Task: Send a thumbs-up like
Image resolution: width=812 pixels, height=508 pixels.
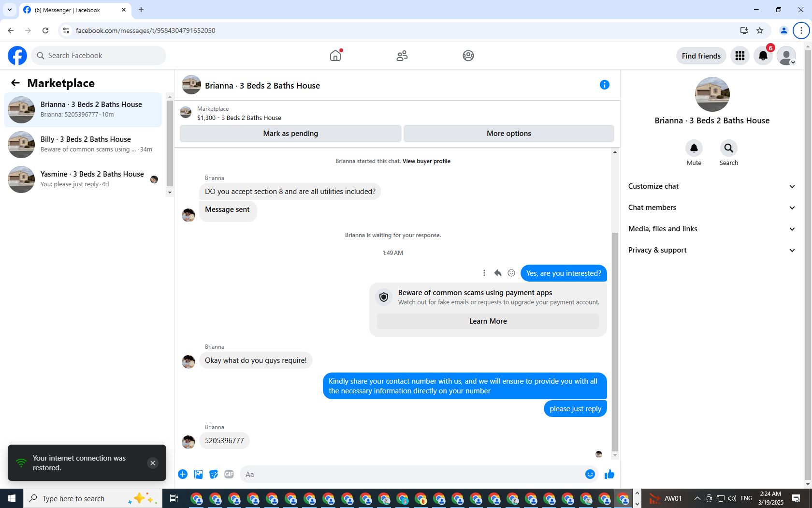Action: (609, 474)
